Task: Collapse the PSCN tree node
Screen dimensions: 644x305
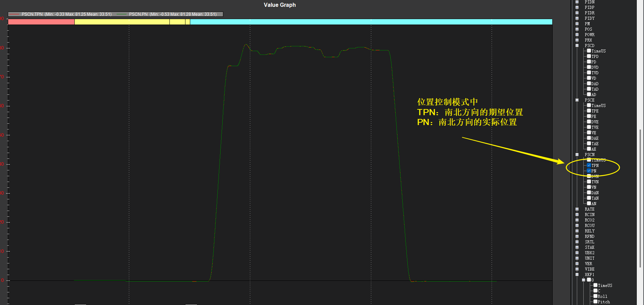Action: pyautogui.click(x=577, y=154)
